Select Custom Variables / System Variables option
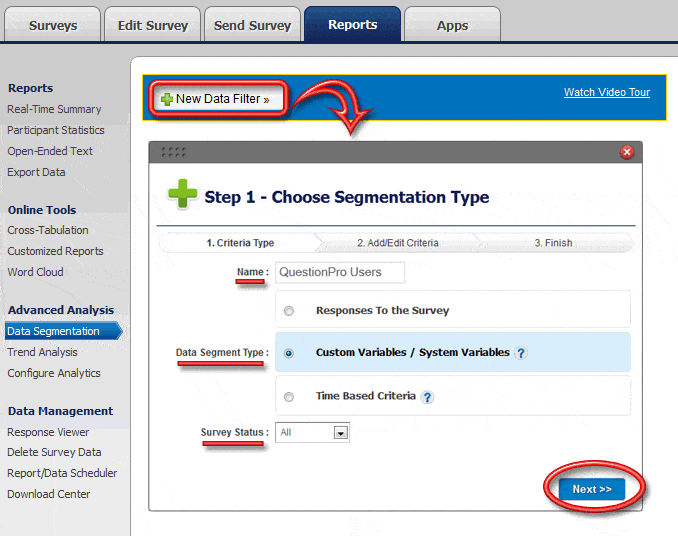This screenshot has width=678, height=536. point(289,353)
